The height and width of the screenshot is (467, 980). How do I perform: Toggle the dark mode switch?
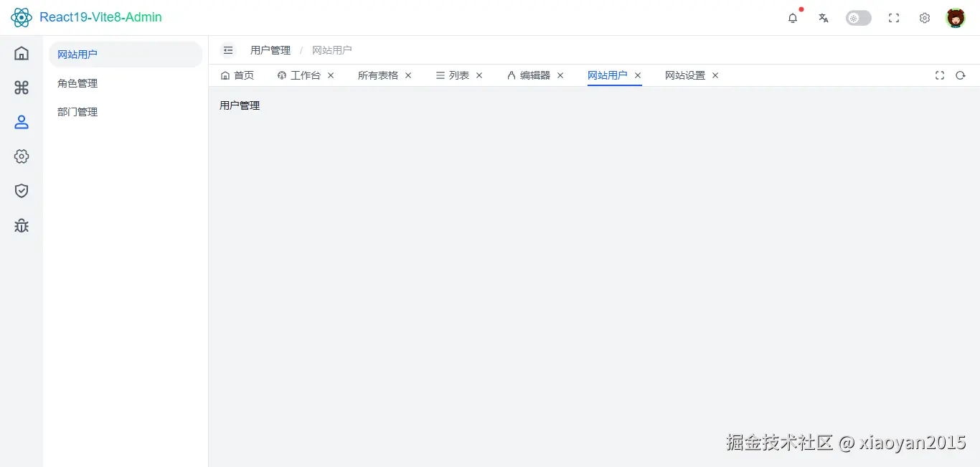859,18
